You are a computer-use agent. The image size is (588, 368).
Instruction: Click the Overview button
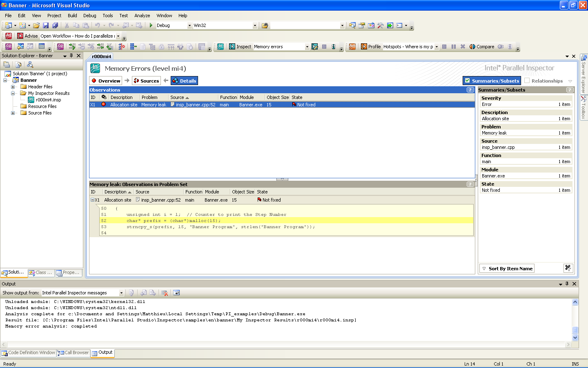[106, 81]
